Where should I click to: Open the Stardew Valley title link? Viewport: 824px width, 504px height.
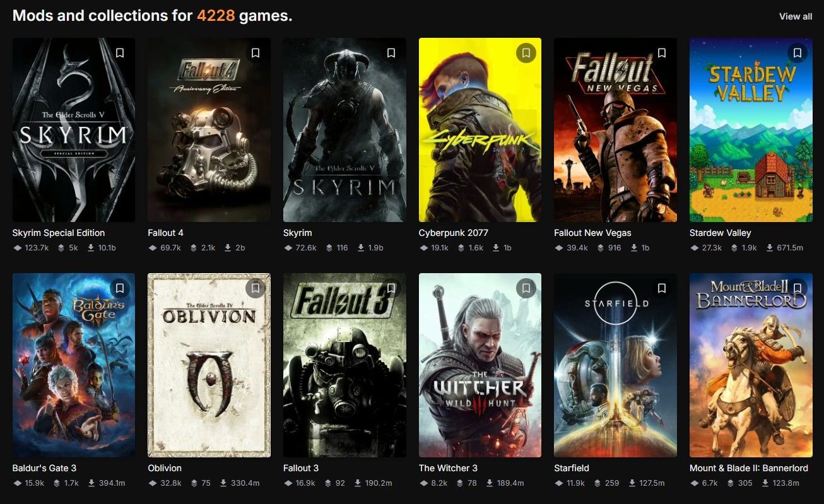coord(720,233)
